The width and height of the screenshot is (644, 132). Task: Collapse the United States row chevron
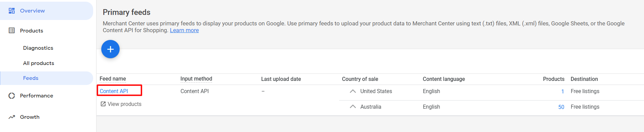coord(353,91)
